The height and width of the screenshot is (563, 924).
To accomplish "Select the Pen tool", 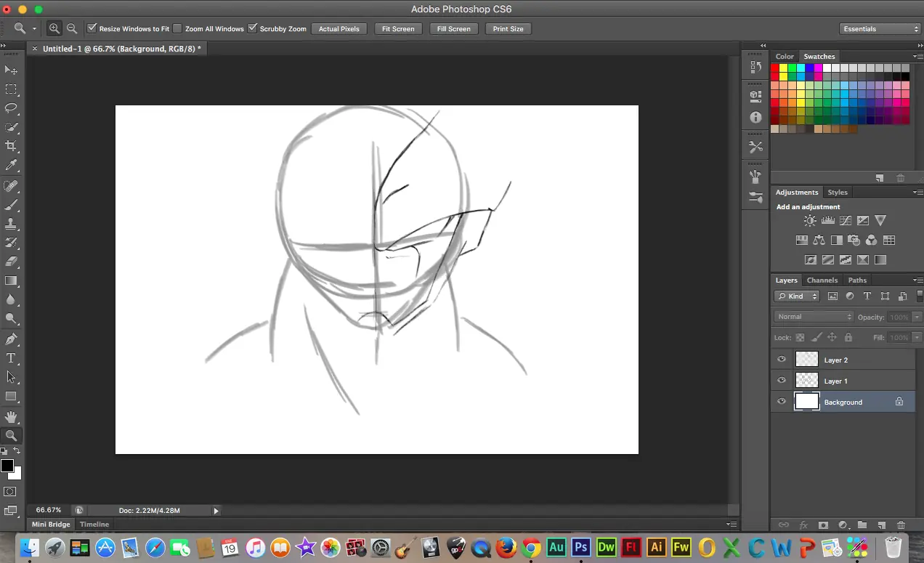I will coord(12,339).
